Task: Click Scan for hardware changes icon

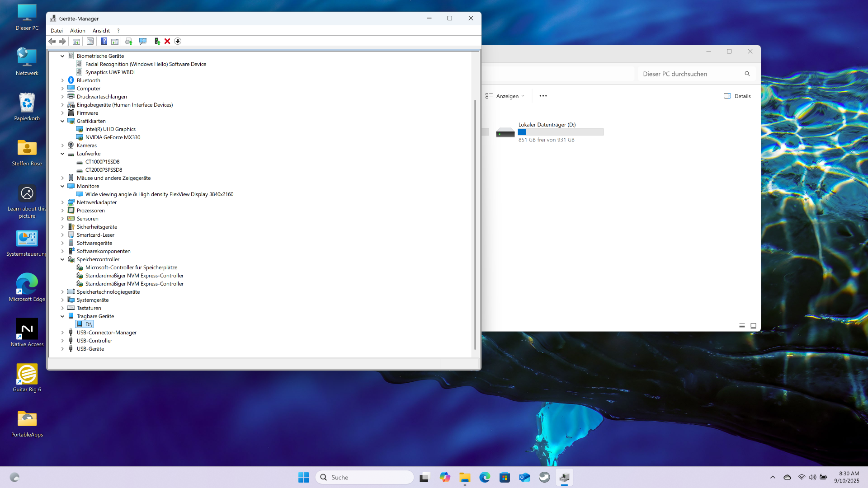Action: [143, 41]
